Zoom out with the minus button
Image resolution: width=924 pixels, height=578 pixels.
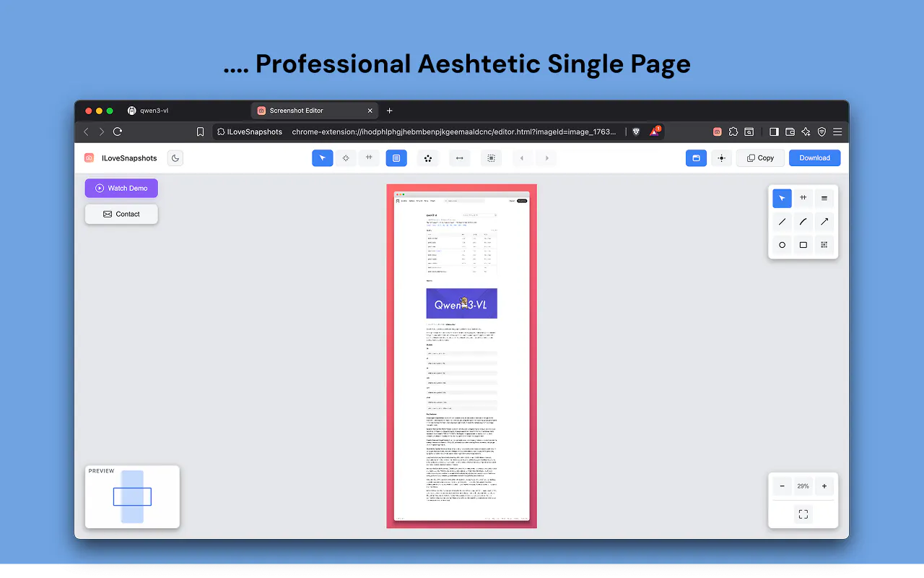(x=783, y=486)
